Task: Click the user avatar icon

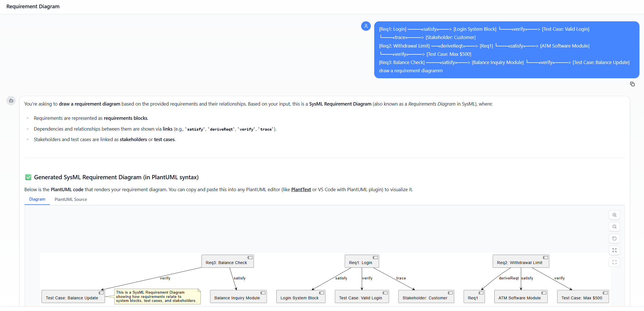Action: 366,26
